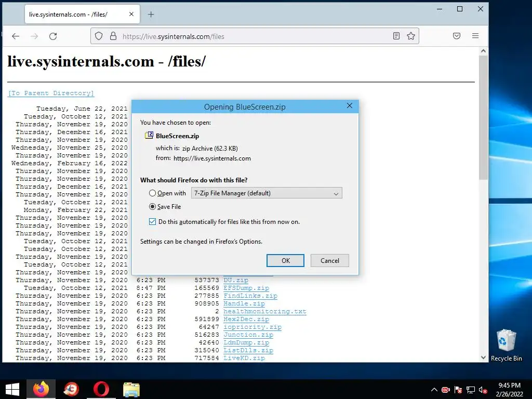The height and width of the screenshot is (399, 532).
Task: Open the security flag tray icon
Action: point(458,390)
